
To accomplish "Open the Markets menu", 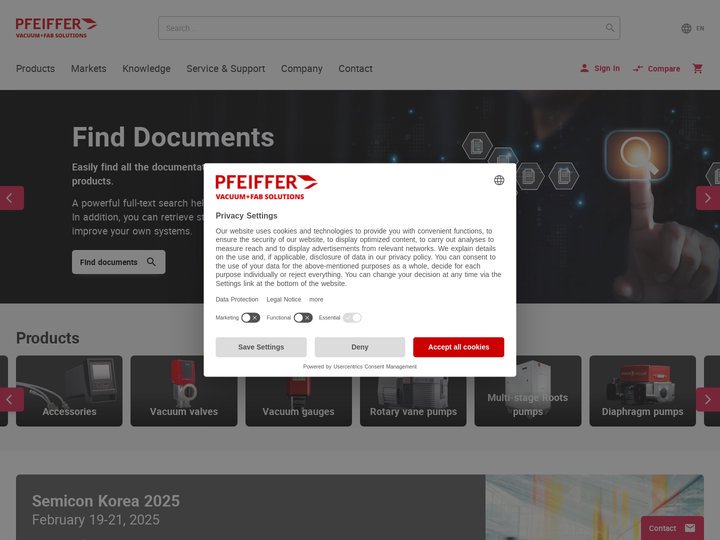I will 89,68.
